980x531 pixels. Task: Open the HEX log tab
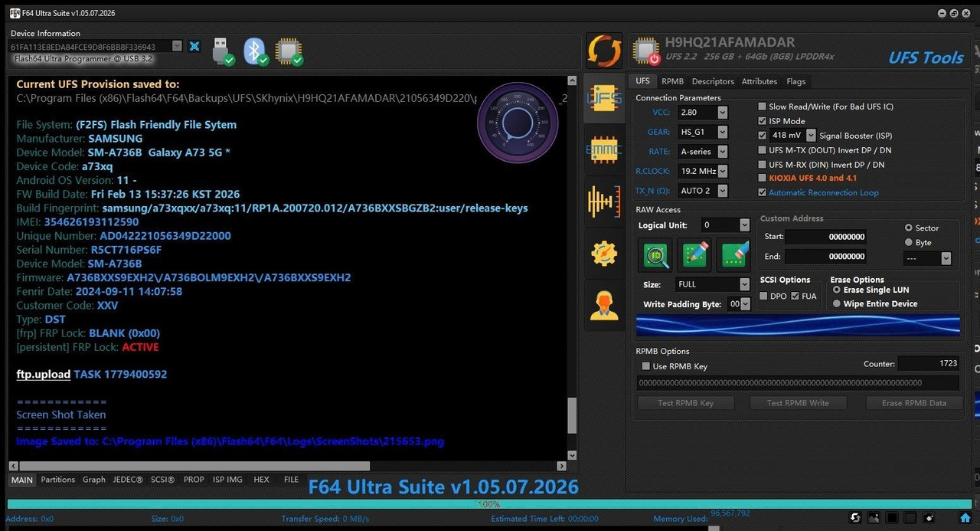(261, 480)
